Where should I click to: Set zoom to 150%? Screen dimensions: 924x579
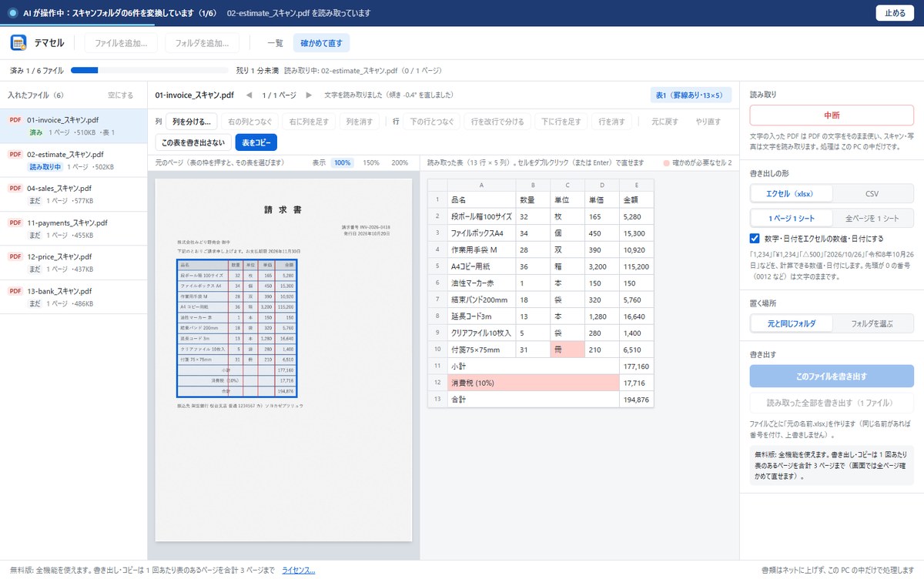[x=371, y=163]
